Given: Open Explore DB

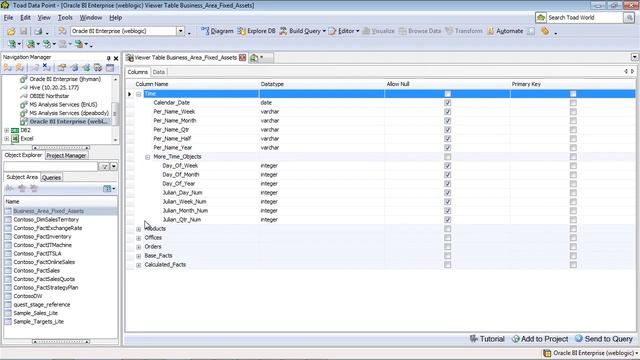Looking at the screenshot, I should (257, 31).
